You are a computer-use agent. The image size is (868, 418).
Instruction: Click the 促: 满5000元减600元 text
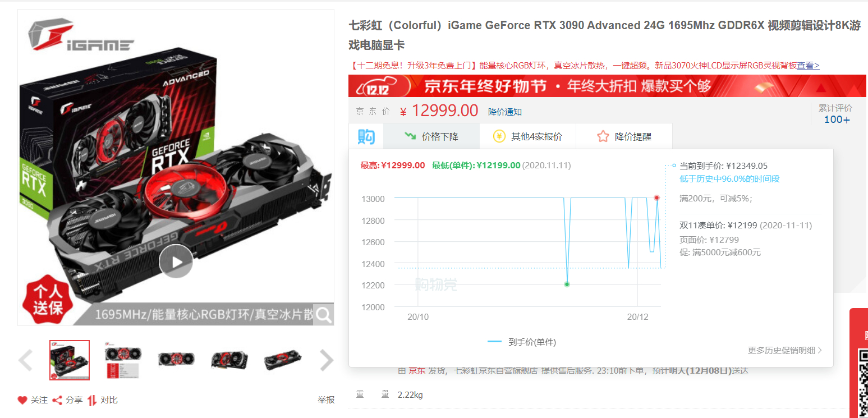coord(720,252)
